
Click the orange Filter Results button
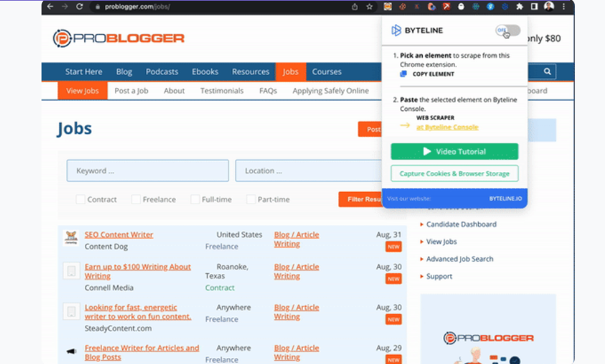coord(360,199)
